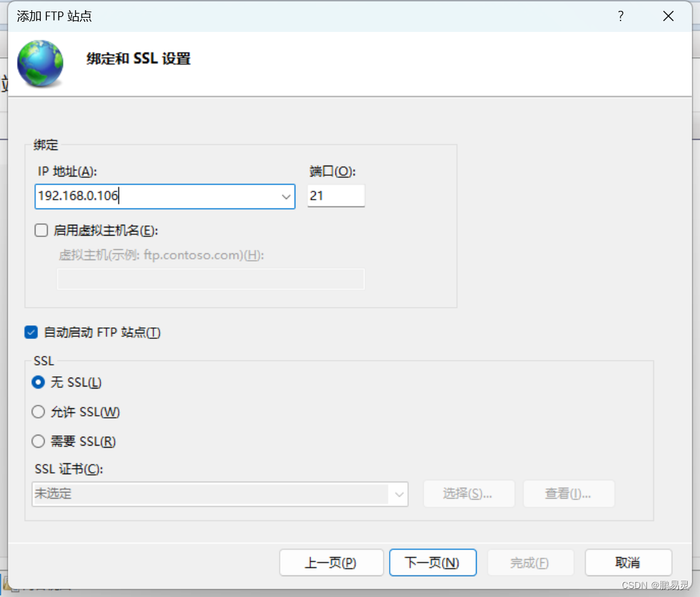The width and height of the screenshot is (700, 597).
Task: Cancel the wizard with the 取消 button
Action: 628,562
